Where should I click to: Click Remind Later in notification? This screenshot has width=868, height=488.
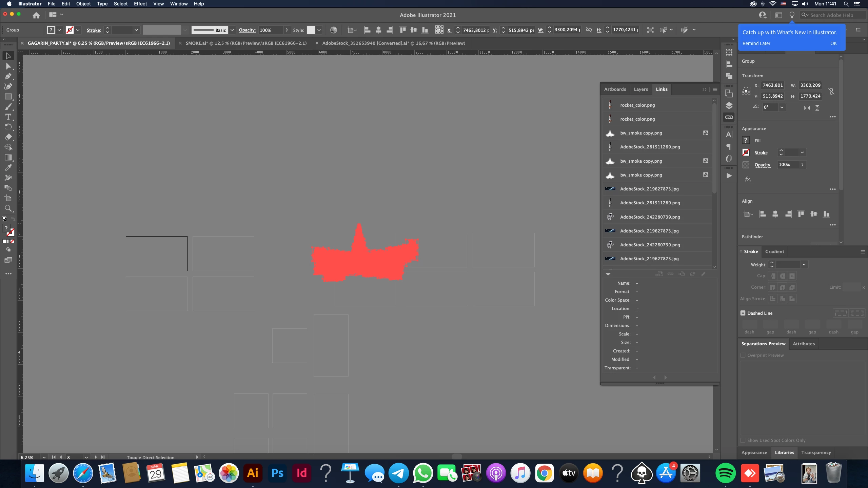click(x=756, y=43)
